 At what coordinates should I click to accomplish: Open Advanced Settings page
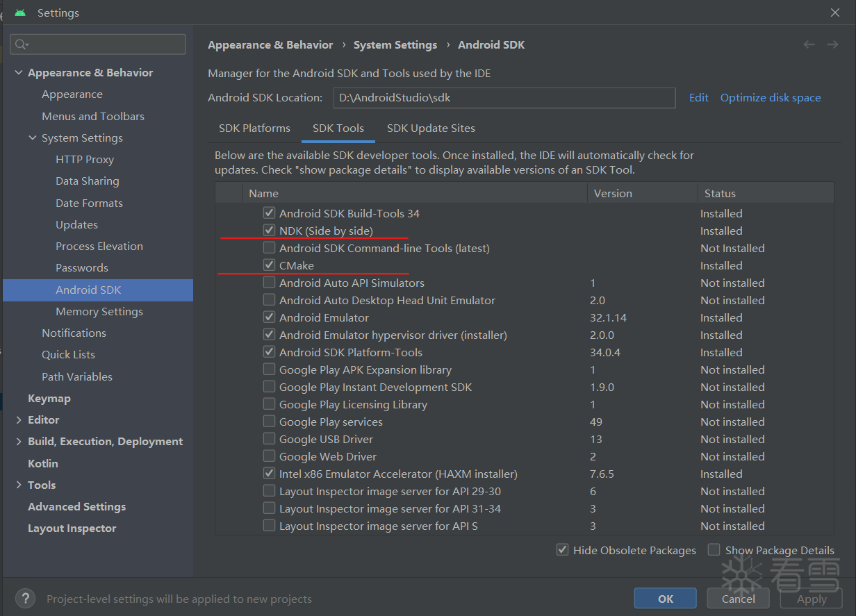tap(77, 507)
